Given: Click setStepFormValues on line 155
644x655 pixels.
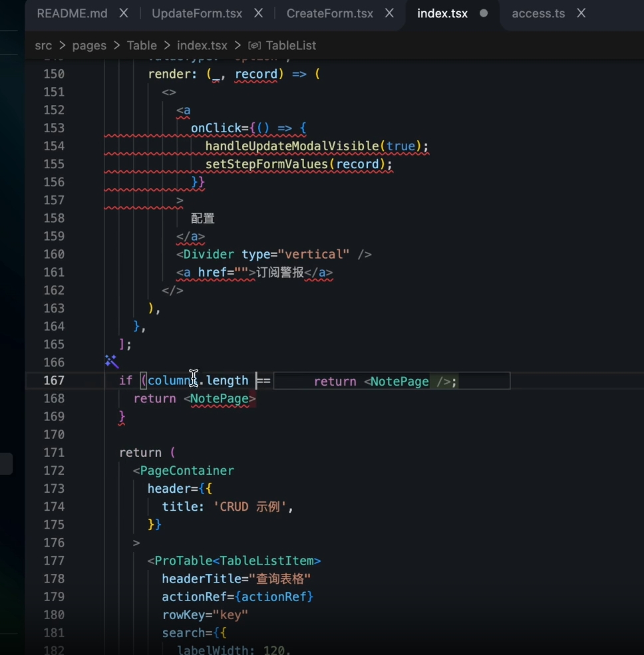Looking at the screenshot, I should click(x=267, y=164).
